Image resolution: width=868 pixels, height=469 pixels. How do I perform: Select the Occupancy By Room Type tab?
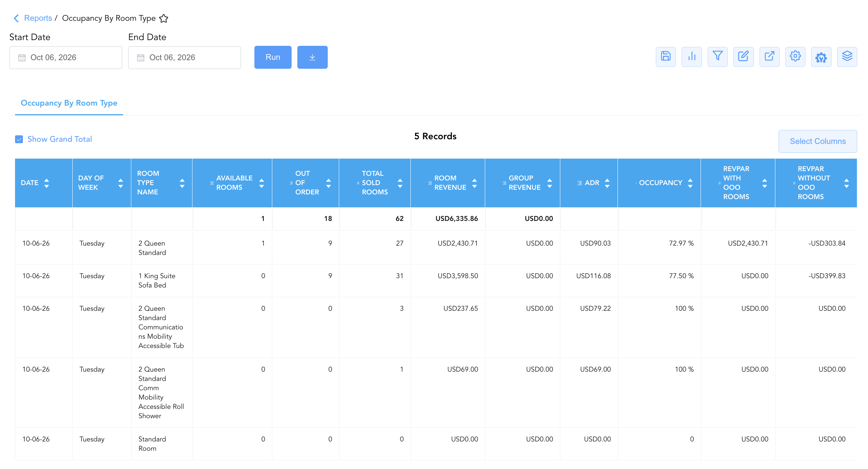[x=69, y=103]
